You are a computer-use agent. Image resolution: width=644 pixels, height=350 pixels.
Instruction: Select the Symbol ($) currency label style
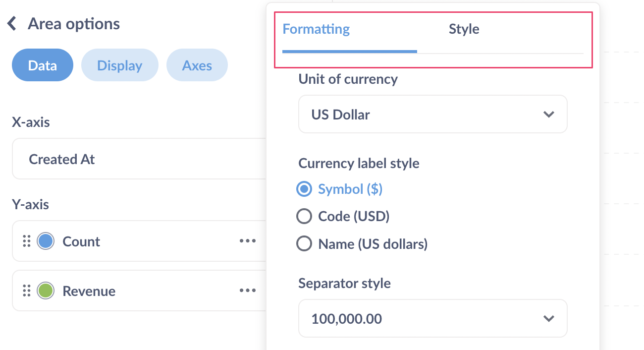coord(304,189)
